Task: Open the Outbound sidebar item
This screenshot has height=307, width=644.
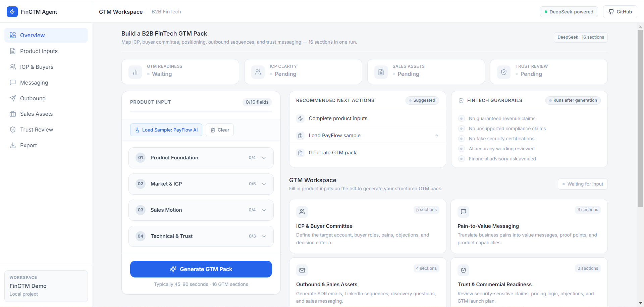Action: coord(46,98)
